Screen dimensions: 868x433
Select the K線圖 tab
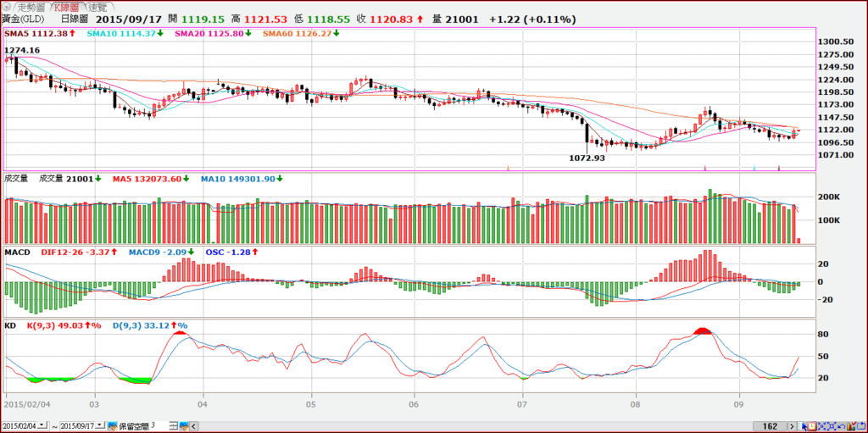(x=67, y=7)
